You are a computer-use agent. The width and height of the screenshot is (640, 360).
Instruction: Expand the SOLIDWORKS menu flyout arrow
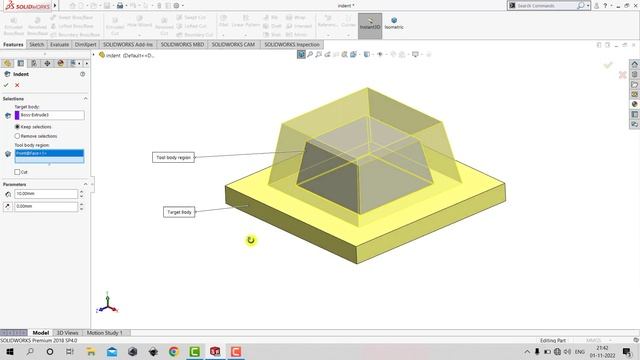pos(55,6)
